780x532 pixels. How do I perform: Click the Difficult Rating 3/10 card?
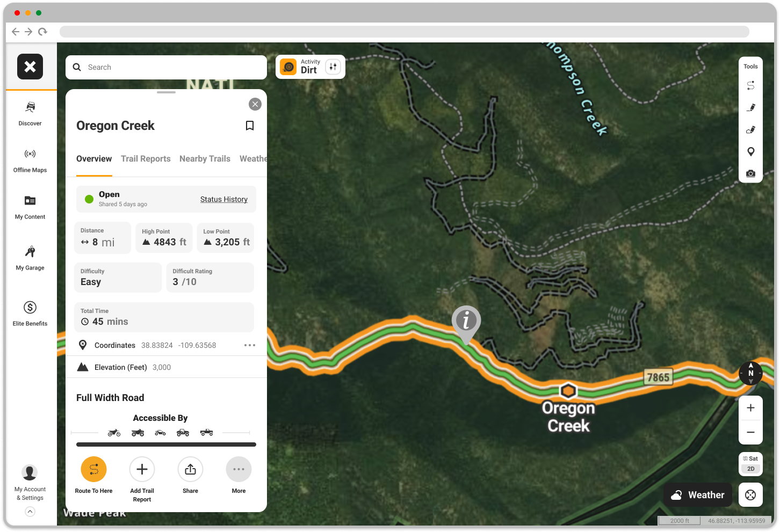[x=210, y=278]
